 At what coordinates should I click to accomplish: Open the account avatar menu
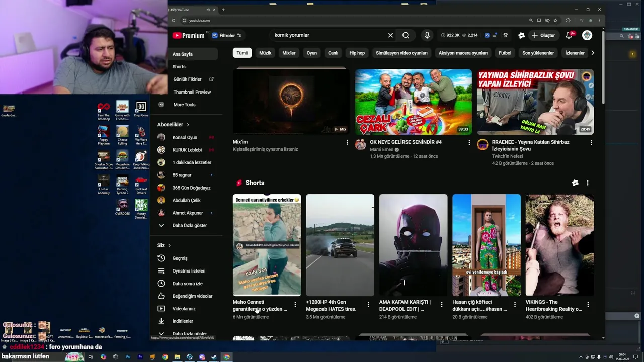pyautogui.click(x=587, y=35)
